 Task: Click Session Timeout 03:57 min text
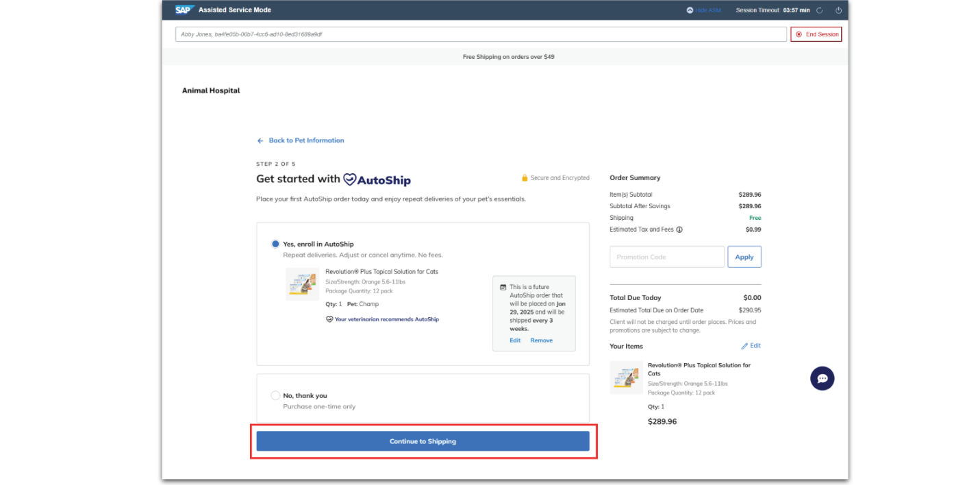[772, 10]
